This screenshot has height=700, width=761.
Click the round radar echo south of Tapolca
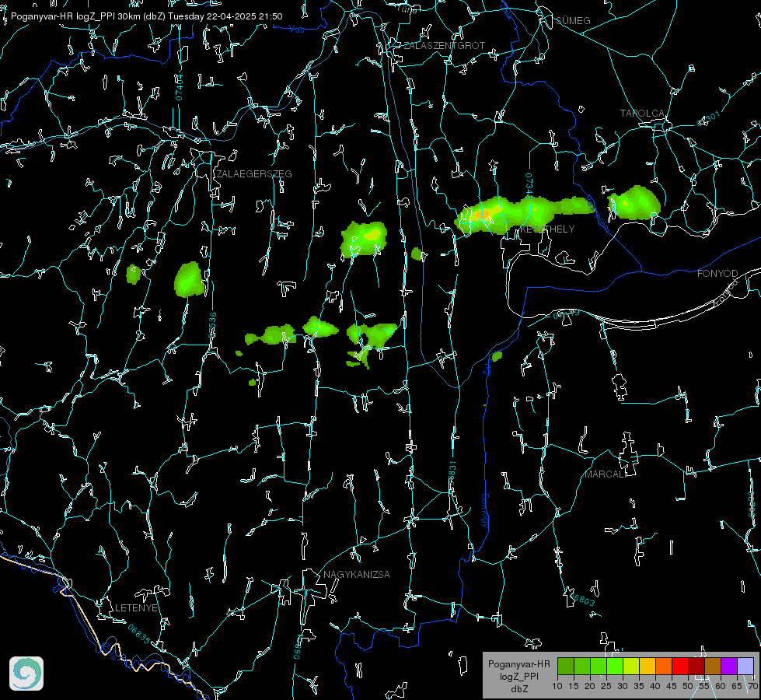click(634, 203)
